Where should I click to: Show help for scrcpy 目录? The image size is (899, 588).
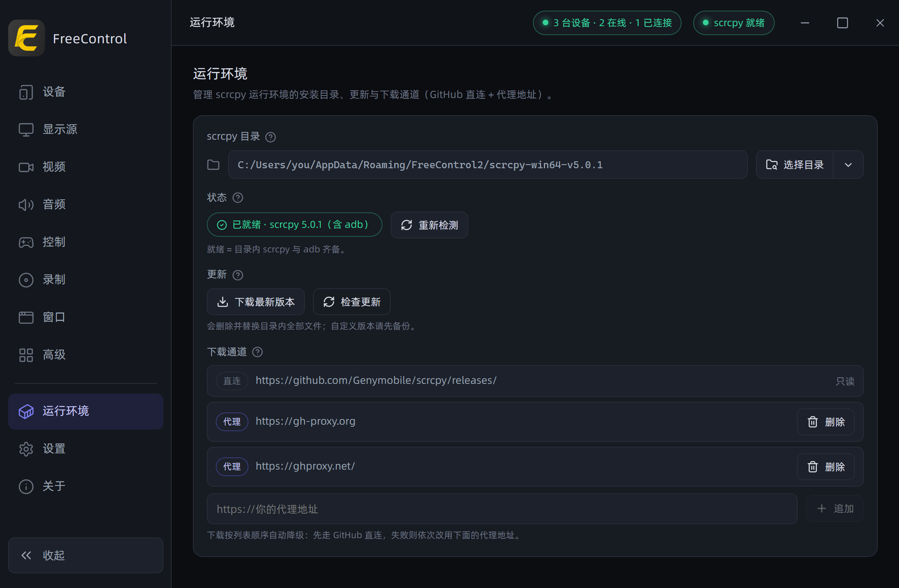(x=271, y=137)
